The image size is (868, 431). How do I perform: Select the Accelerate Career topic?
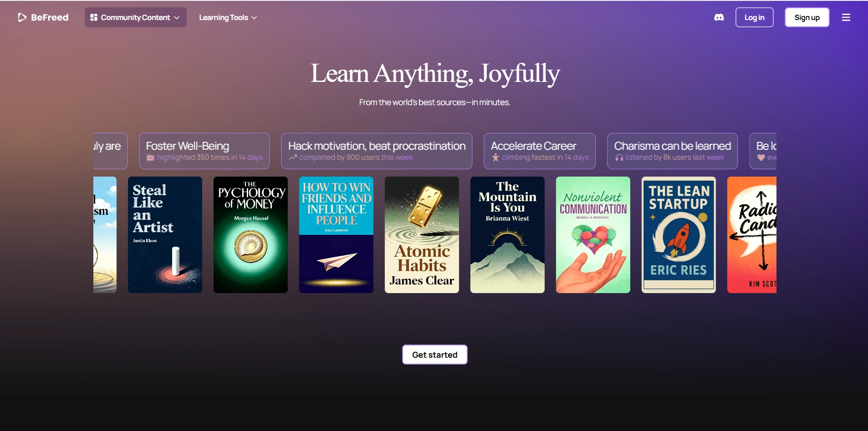coord(540,151)
